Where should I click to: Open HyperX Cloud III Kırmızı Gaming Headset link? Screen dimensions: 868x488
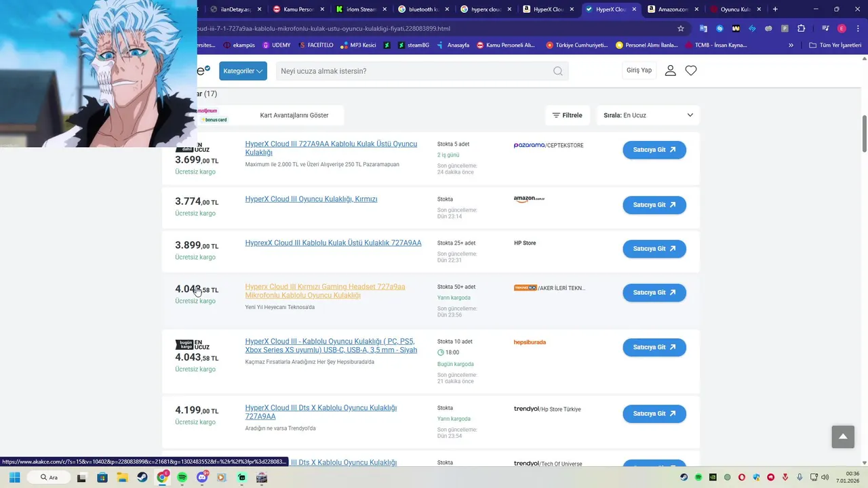coord(325,291)
